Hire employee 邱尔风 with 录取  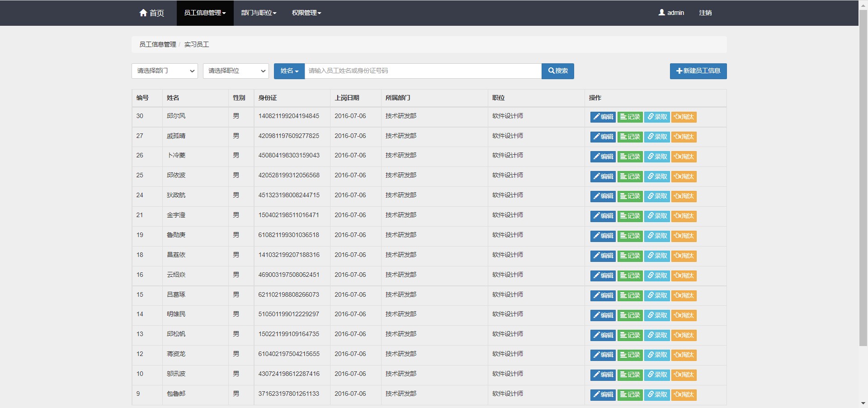click(657, 117)
